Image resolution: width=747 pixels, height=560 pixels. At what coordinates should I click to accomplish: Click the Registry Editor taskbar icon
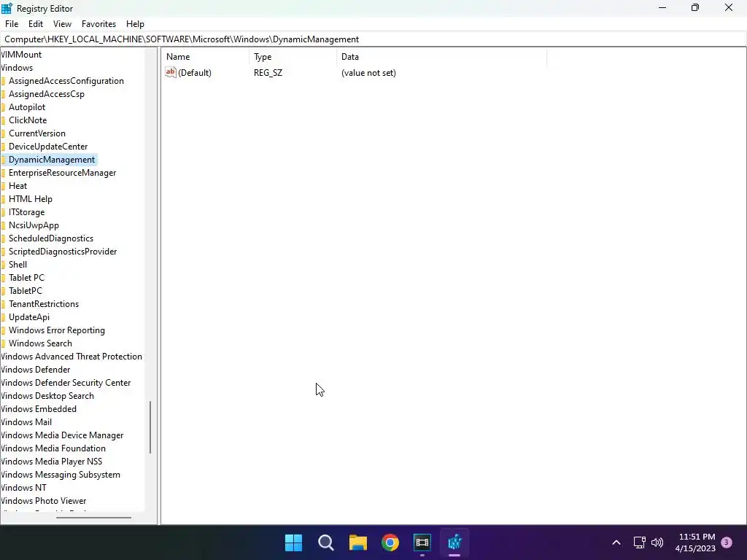[x=454, y=542]
